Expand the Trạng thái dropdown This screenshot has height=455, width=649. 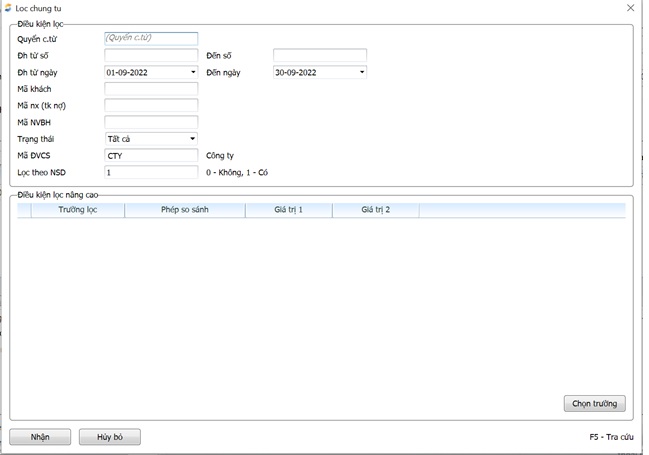193,139
